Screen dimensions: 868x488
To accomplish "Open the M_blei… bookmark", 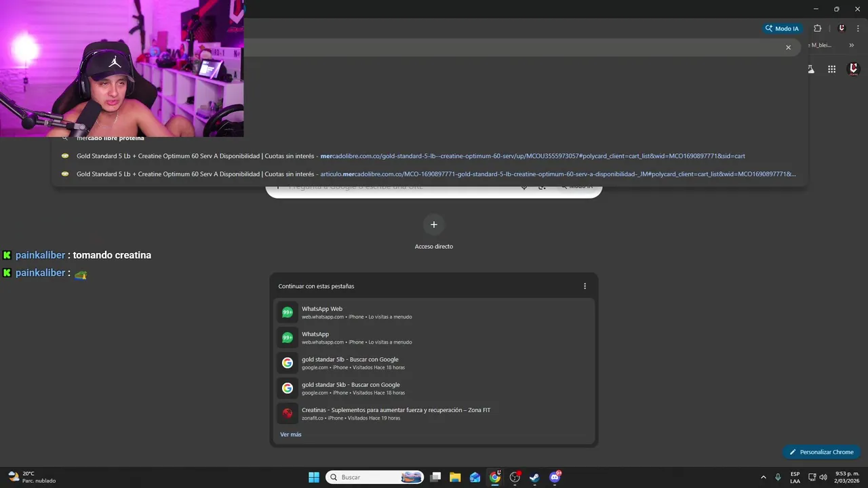I will point(820,45).
